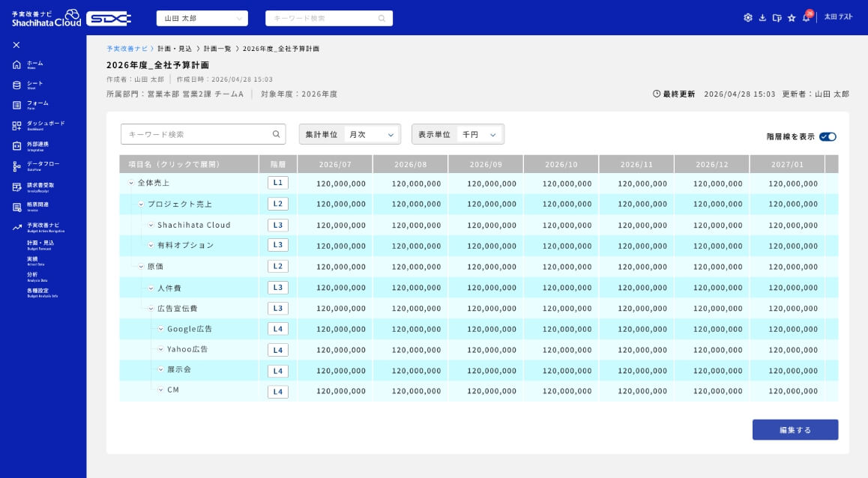
Task: Open the シート (Sheet) sidebar icon
Action: tap(16, 85)
